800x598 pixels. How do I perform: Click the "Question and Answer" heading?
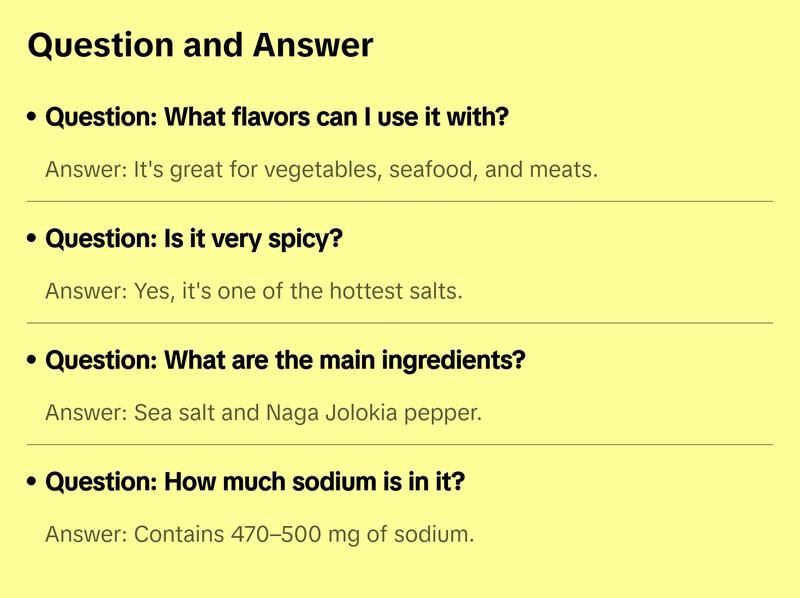[x=200, y=45]
